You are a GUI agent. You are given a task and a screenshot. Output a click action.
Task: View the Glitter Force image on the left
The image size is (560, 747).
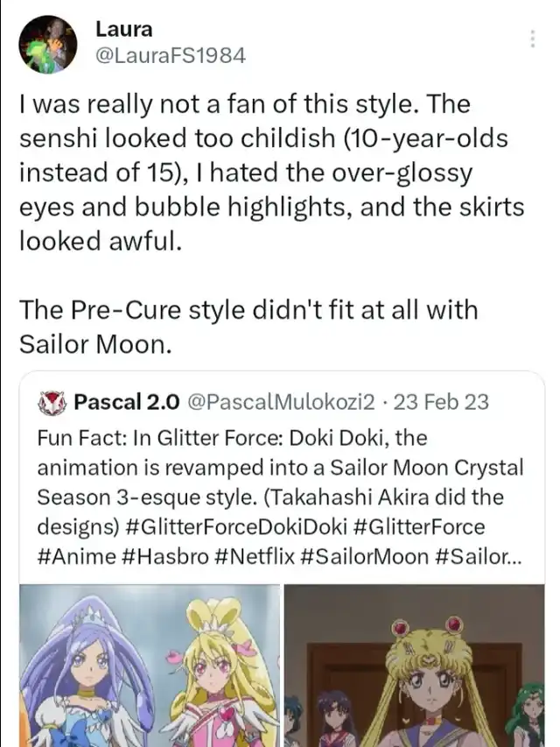click(x=150, y=666)
